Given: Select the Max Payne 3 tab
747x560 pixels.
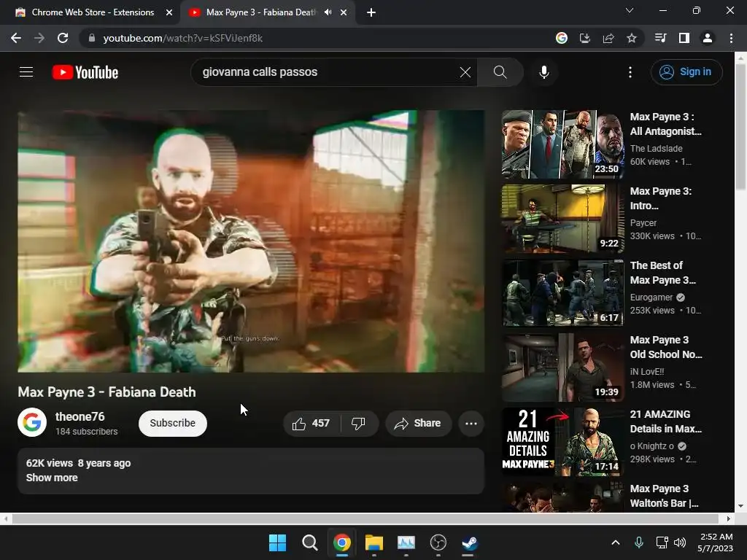Looking at the screenshot, I should point(260,12).
